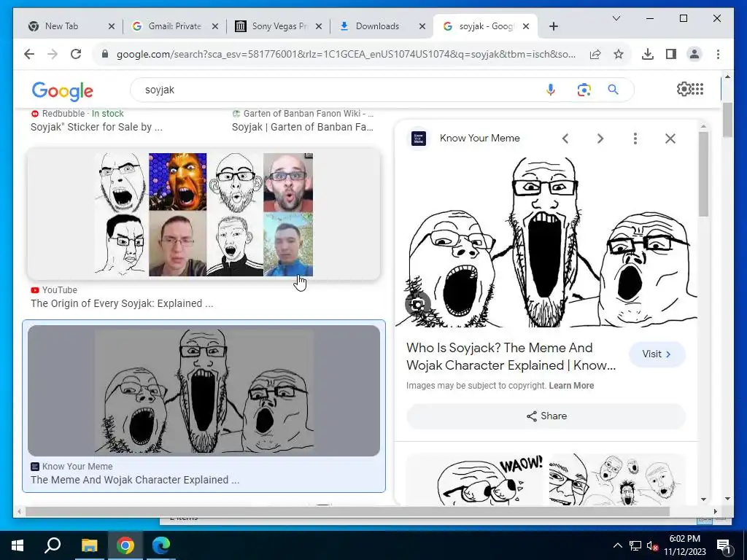
Task: Click the Visit button
Action: point(657,354)
